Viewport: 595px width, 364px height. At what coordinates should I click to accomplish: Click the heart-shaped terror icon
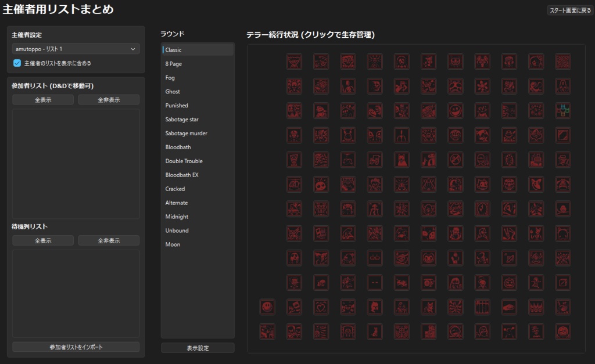point(321,307)
